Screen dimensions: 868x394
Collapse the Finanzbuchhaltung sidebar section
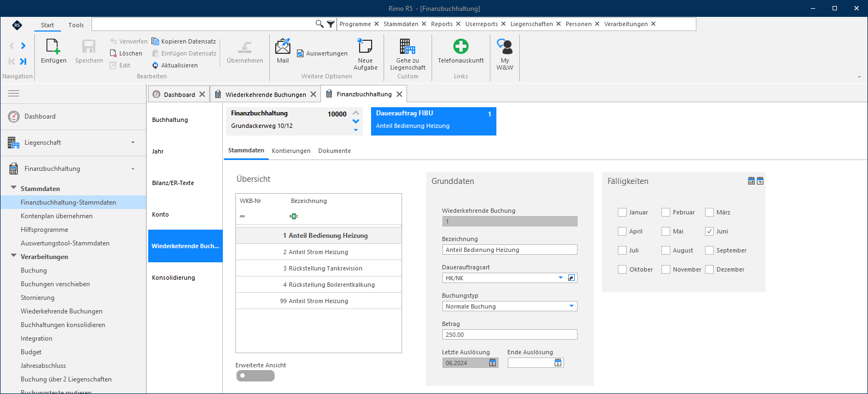pos(133,169)
